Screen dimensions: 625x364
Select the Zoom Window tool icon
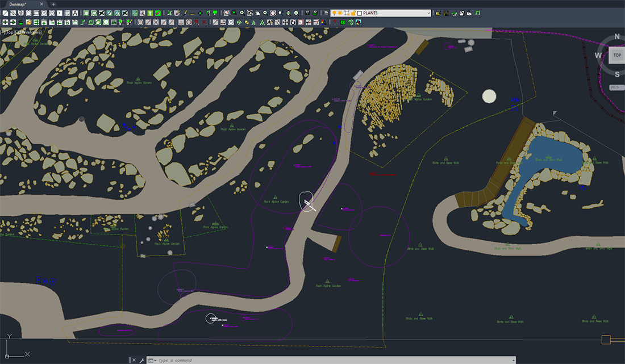coord(234,12)
